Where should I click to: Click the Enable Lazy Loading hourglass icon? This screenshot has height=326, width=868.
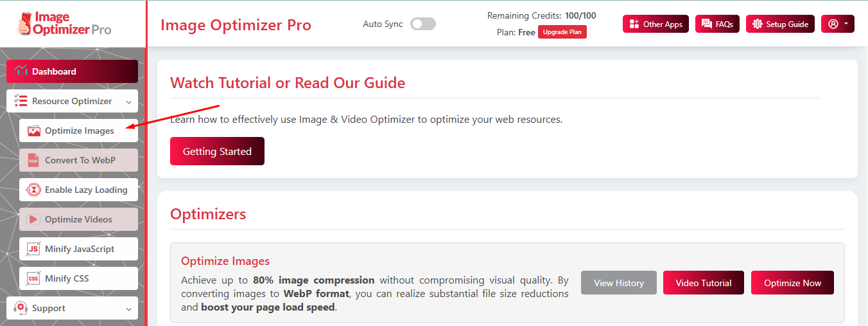[33, 190]
